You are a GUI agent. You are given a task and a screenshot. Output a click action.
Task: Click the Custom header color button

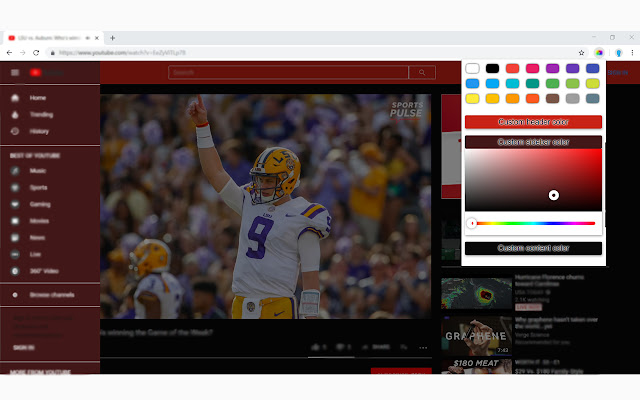(x=533, y=122)
